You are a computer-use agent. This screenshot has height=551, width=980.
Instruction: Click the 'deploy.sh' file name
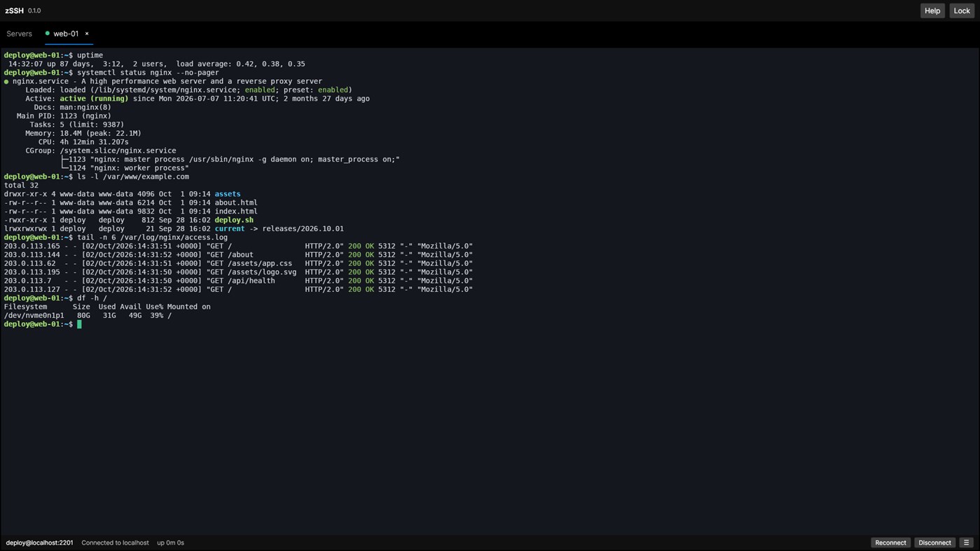point(234,220)
